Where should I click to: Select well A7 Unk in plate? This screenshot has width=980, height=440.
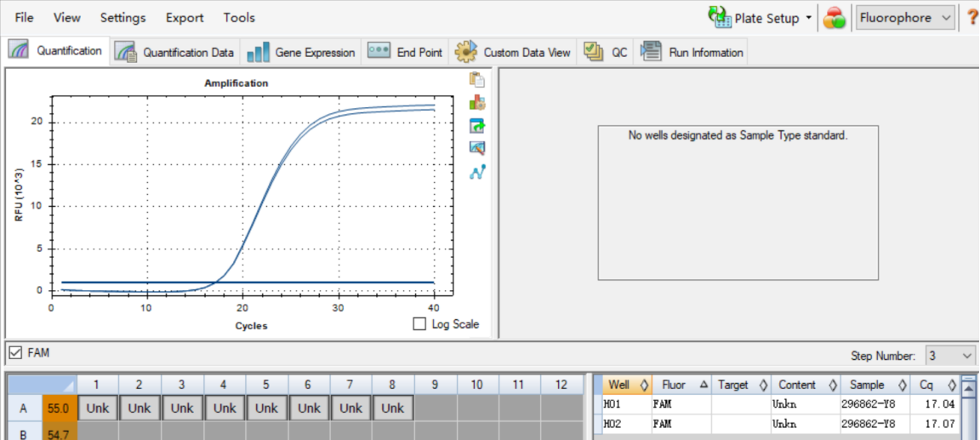350,409
